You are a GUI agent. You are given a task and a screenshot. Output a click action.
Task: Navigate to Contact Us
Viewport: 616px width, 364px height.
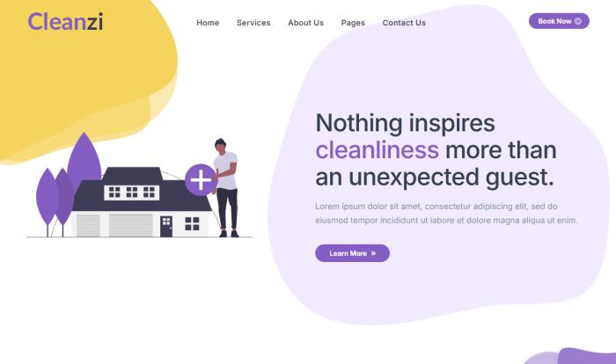pos(404,23)
